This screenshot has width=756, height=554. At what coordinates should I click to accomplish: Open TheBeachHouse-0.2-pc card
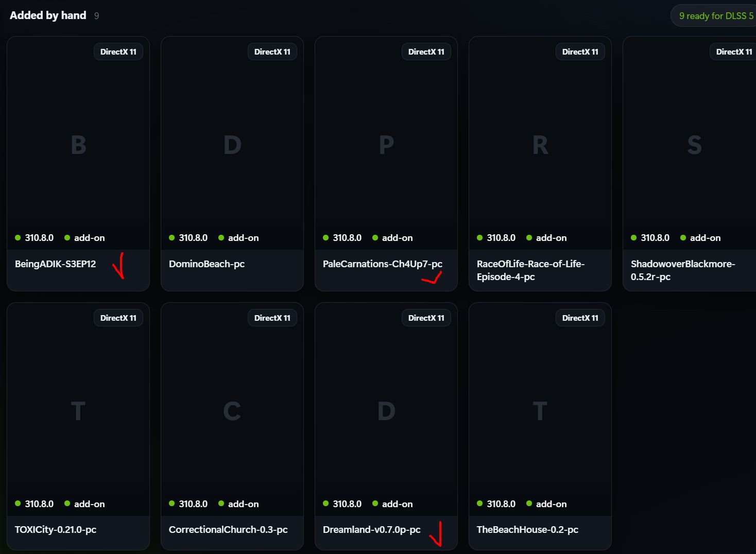[540, 426]
